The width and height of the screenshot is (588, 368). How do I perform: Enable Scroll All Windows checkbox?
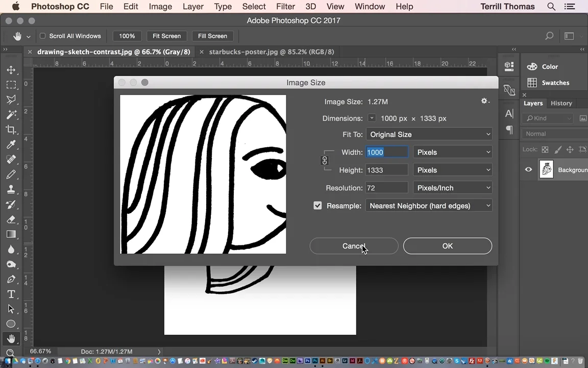(x=43, y=36)
